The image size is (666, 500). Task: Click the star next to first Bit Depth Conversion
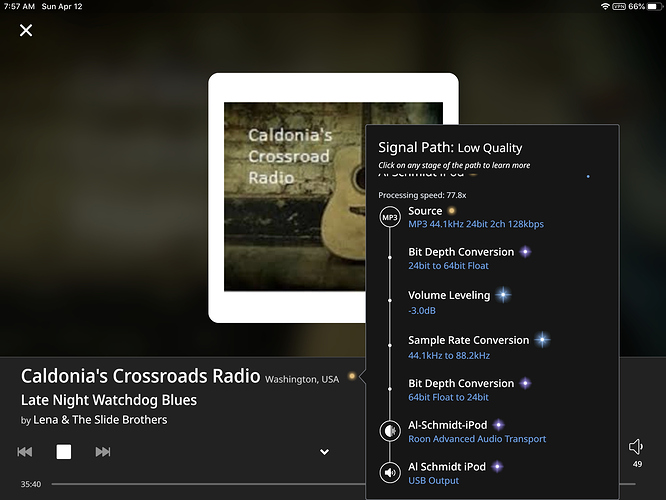pos(525,252)
